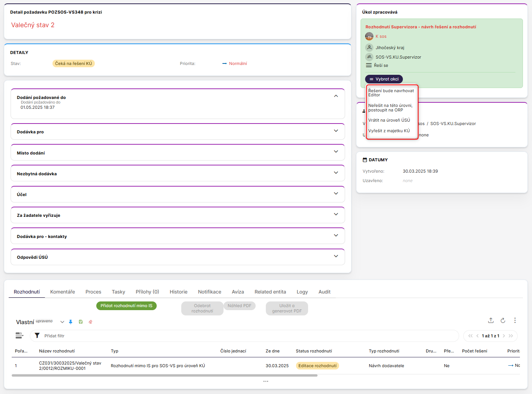The width and height of the screenshot is (532, 394).
Task: Select 'Vrátit na úroveň ÚSÚ' menu option
Action: (389, 120)
